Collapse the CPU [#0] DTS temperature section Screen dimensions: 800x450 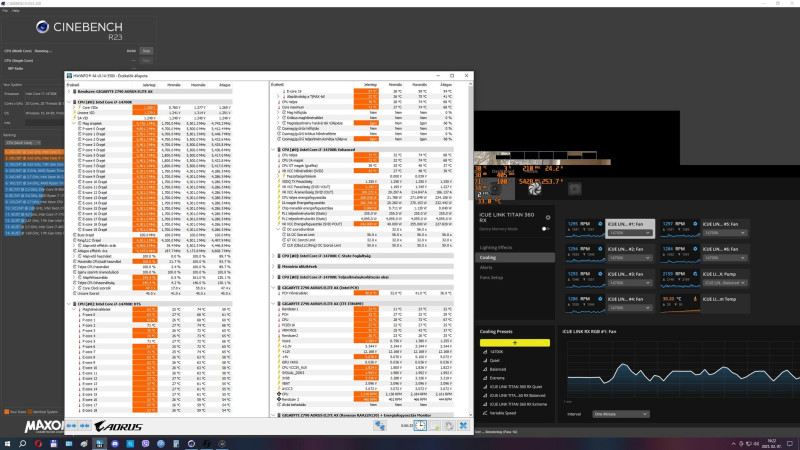click(69, 304)
